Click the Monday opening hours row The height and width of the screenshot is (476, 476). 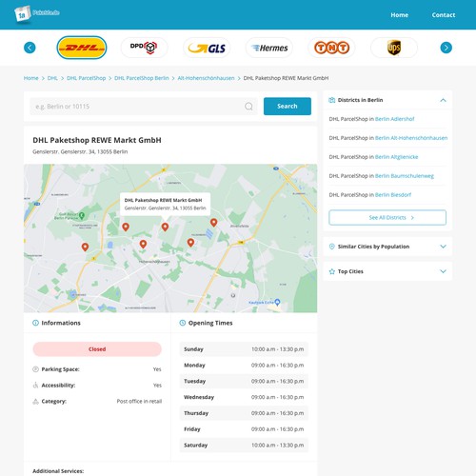pyautogui.click(x=244, y=365)
